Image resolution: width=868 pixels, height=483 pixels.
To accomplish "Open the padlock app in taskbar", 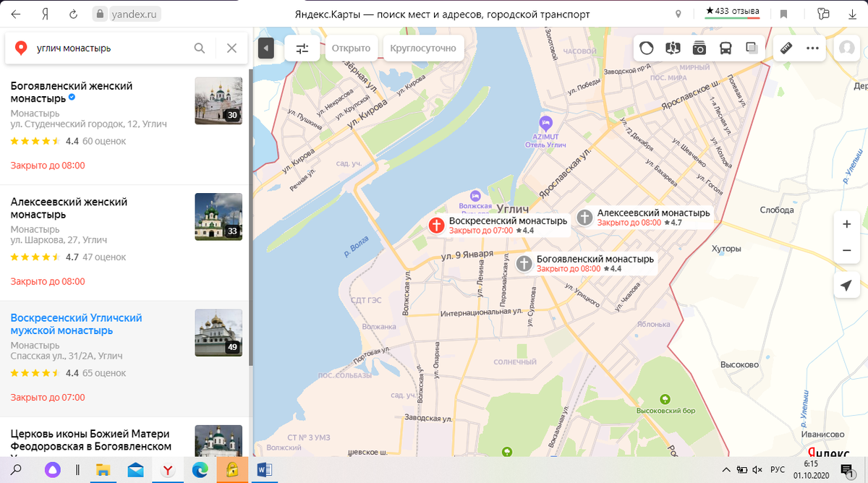I will click(x=232, y=470).
